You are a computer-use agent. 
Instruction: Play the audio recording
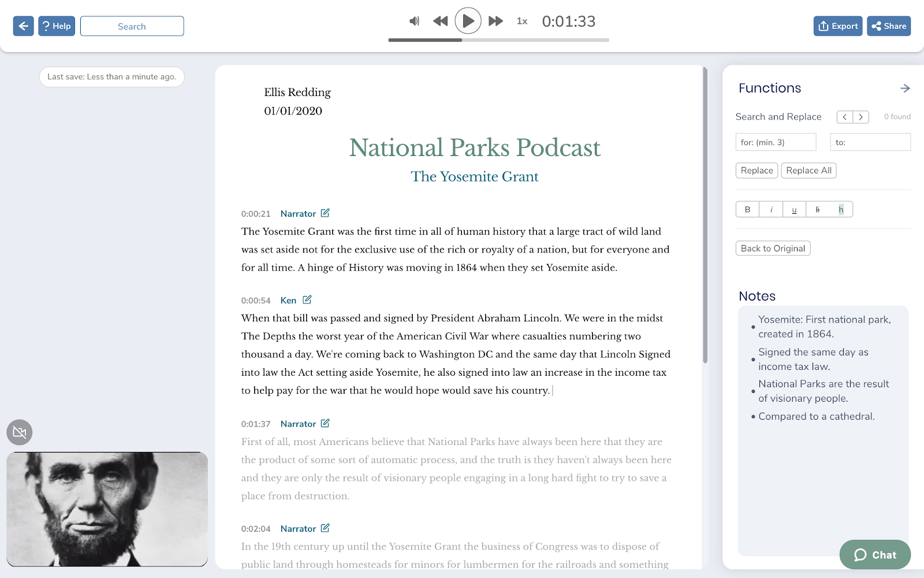pos(468,21)
